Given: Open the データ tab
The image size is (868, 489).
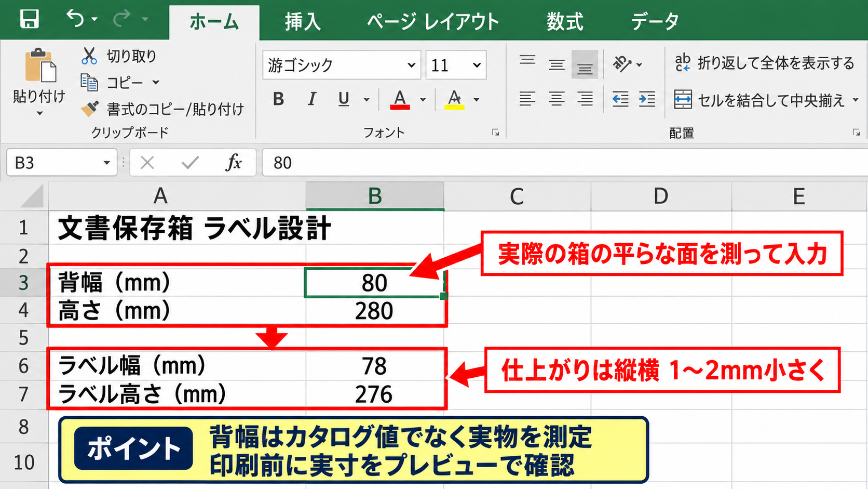Looking at the screenshot, I should 655,21.
